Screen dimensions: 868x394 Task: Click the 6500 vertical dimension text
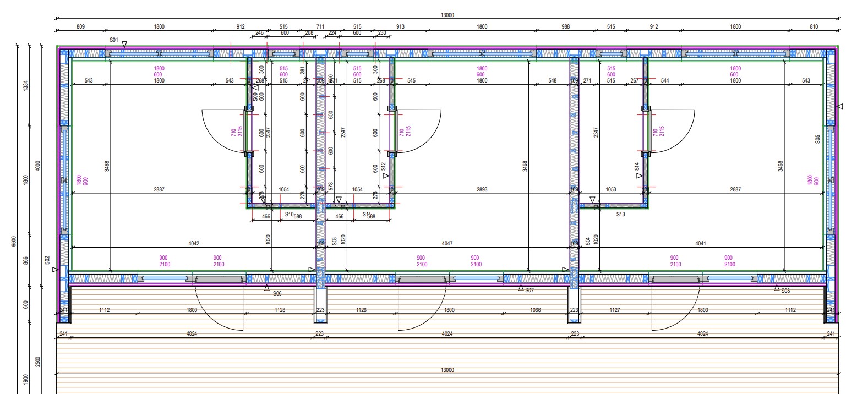pyautogui.click(x=14, y=242)
